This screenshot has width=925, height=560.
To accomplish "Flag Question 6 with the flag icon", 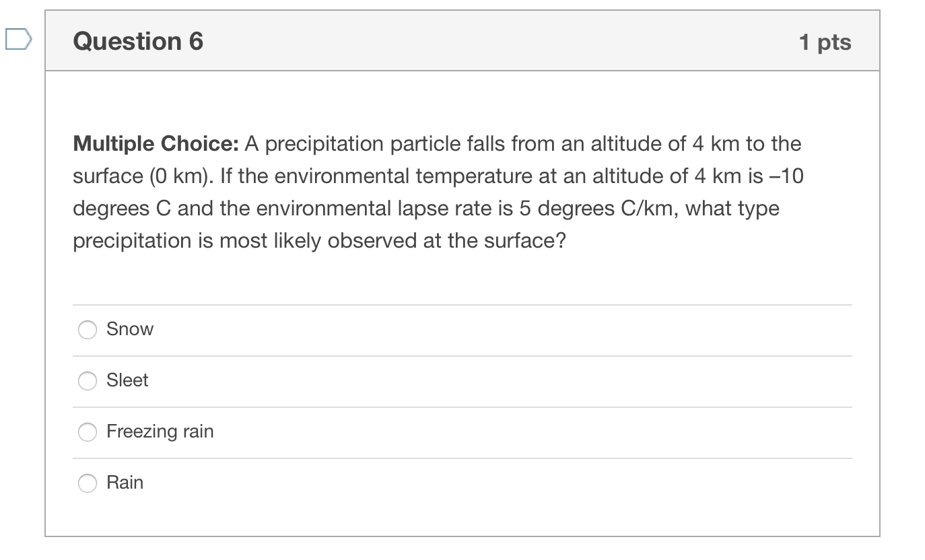I will 18,40.
